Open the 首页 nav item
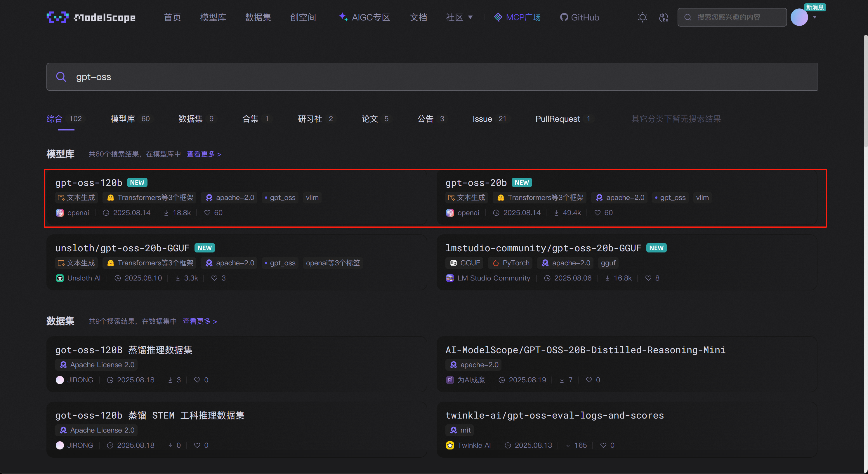This screenshot has height=474, width=868. [x=172, y=17]
